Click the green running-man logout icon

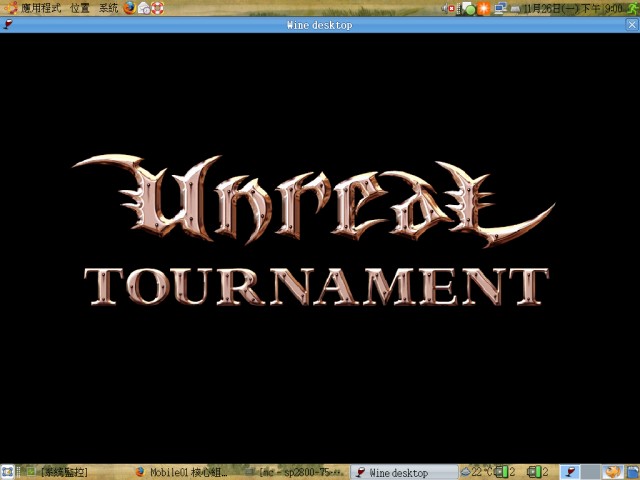633,8
